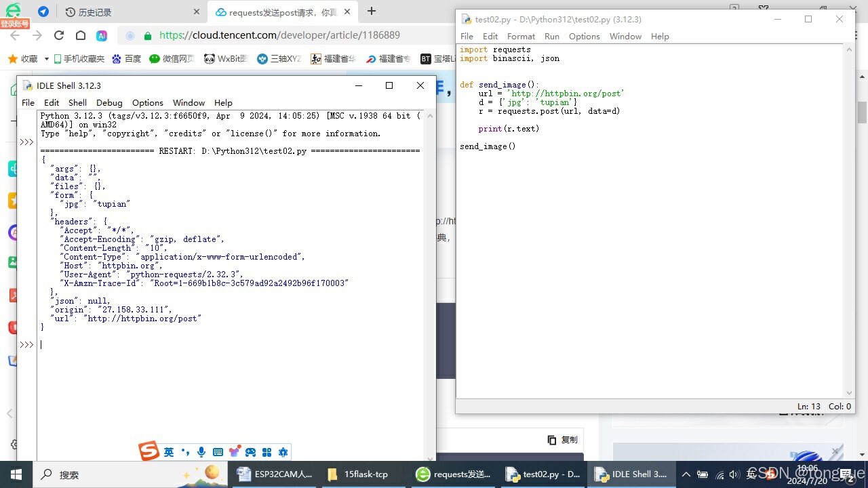Open ESP32CAM Word document in taskbar

click(x=275, y=474)
